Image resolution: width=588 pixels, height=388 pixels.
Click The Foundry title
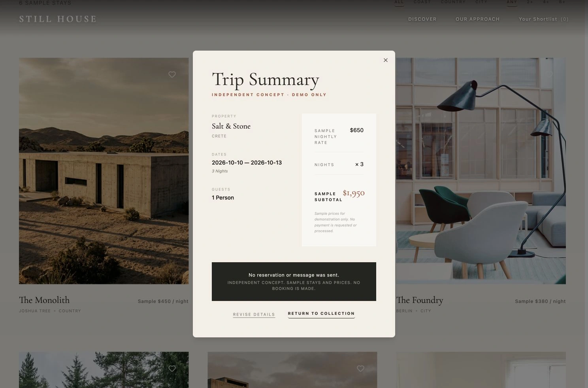click(x=420, y=300)
